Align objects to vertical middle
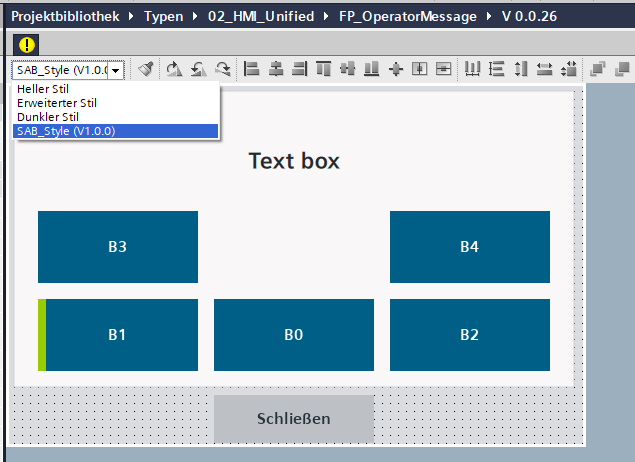Image resolution: width=635 pixels, height=462 pixels. (347, 69)
